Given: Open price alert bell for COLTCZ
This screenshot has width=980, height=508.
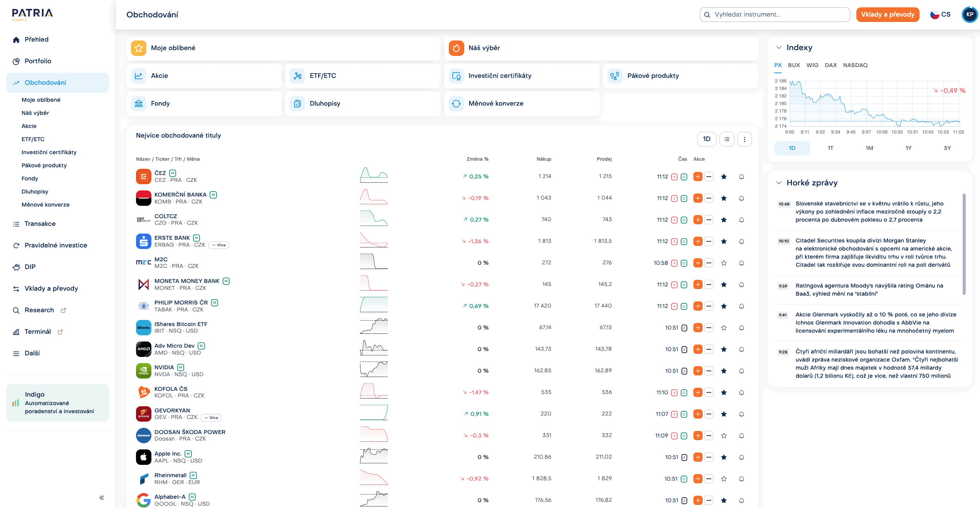Looking at the screenshot, I should pyautogui.click(x=741, y=220).
